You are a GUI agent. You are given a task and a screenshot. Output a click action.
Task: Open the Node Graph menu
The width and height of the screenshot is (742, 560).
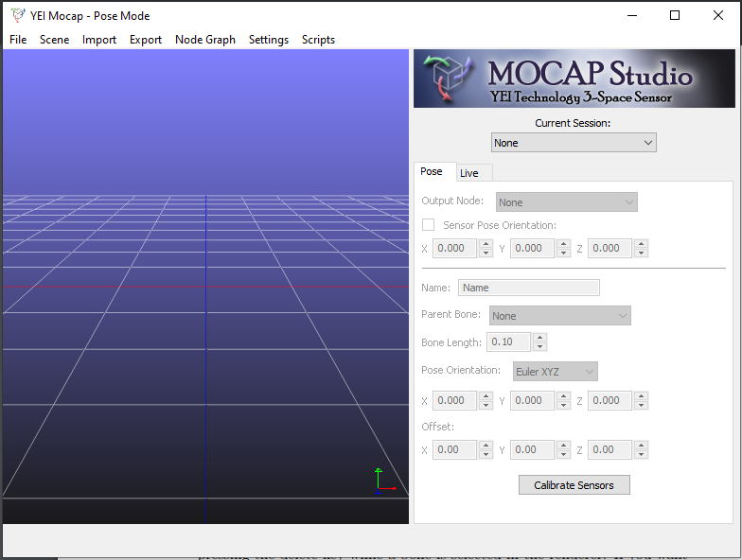205,40
